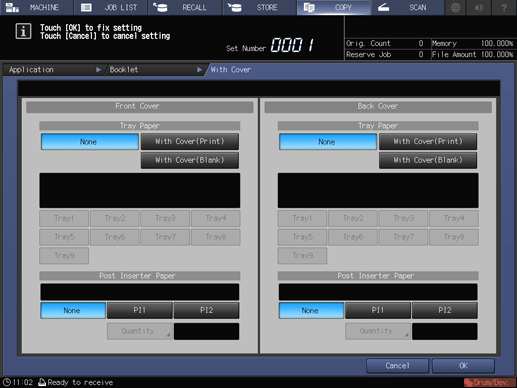The image size is (517, 388).
Task: Select Tray9 under Front Cover
Action: click(x=64, y=256)
